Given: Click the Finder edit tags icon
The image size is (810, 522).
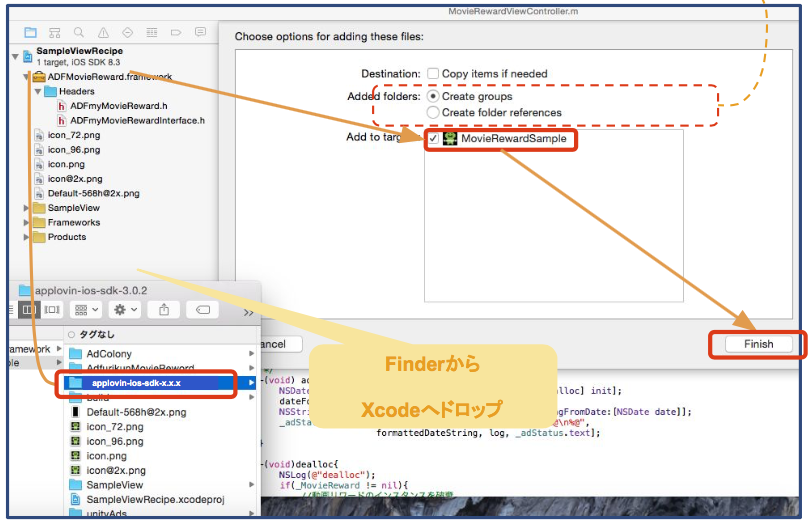Looking at the screenshot, I should tap(202, 310).
